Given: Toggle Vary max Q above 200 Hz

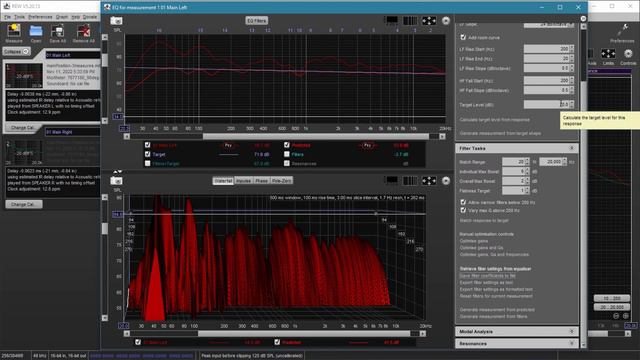Looking at the screenshot, I should coord(463,210).
